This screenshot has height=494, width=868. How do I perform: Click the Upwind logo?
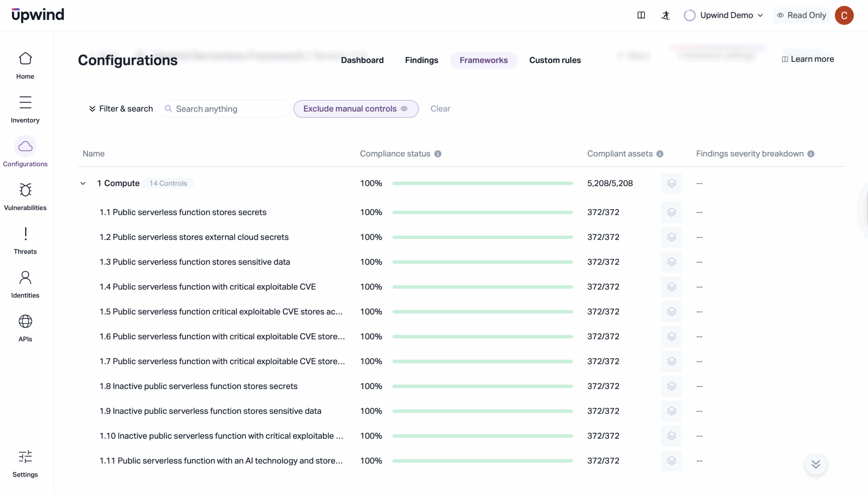point(38,15)
